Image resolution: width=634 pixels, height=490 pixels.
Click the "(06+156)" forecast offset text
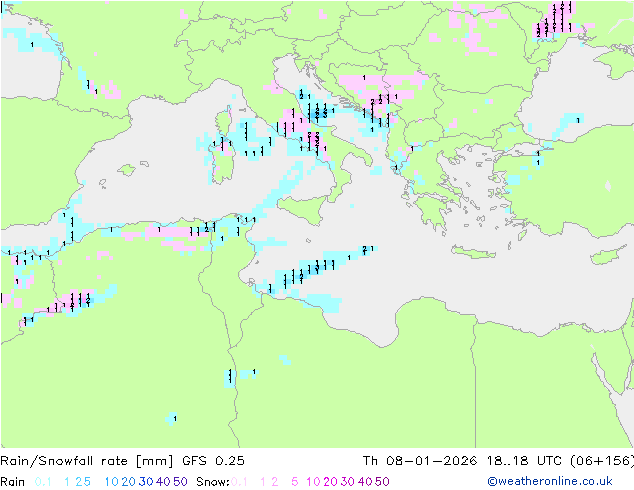coord(602,460)
